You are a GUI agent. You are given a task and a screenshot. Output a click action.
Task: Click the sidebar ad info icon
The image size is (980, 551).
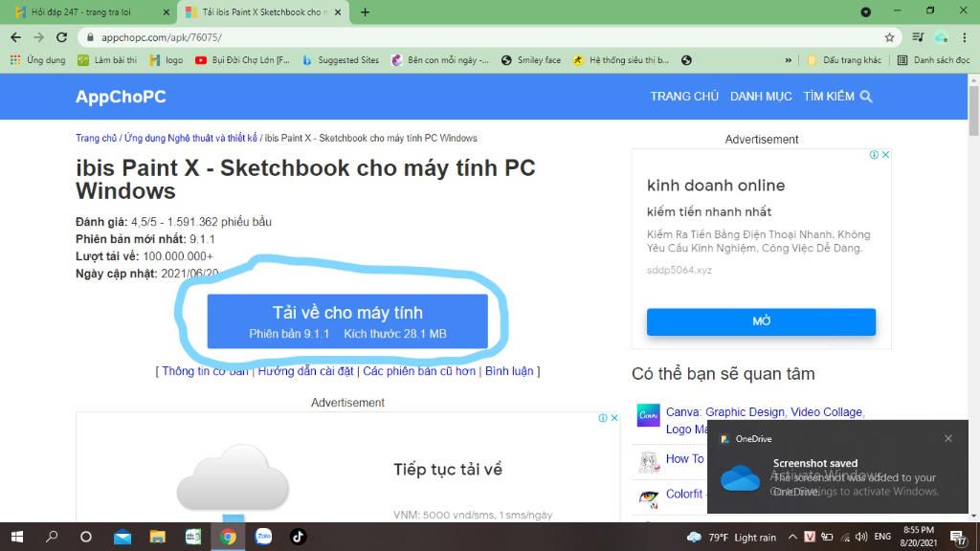[875, 155]
